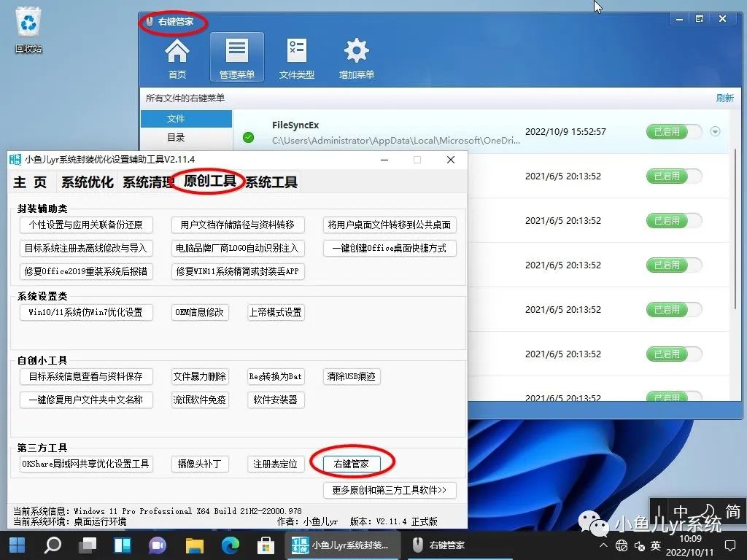Open Windows Start button

(18, 545)
